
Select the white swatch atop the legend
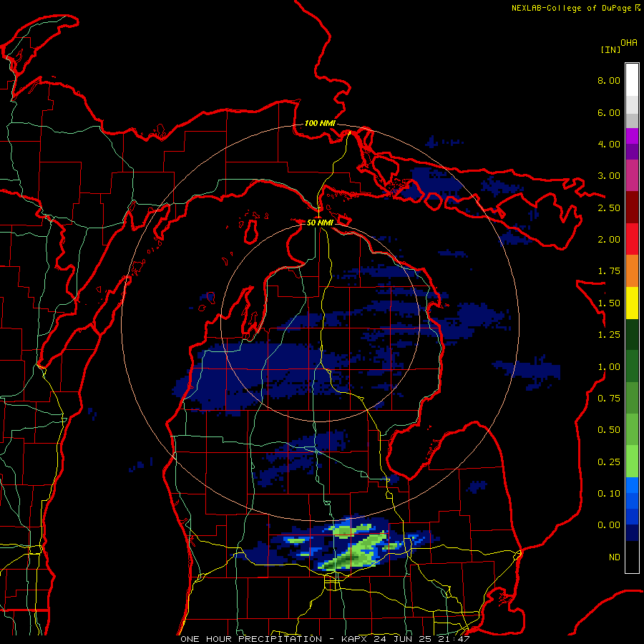(x=632, y=79)
